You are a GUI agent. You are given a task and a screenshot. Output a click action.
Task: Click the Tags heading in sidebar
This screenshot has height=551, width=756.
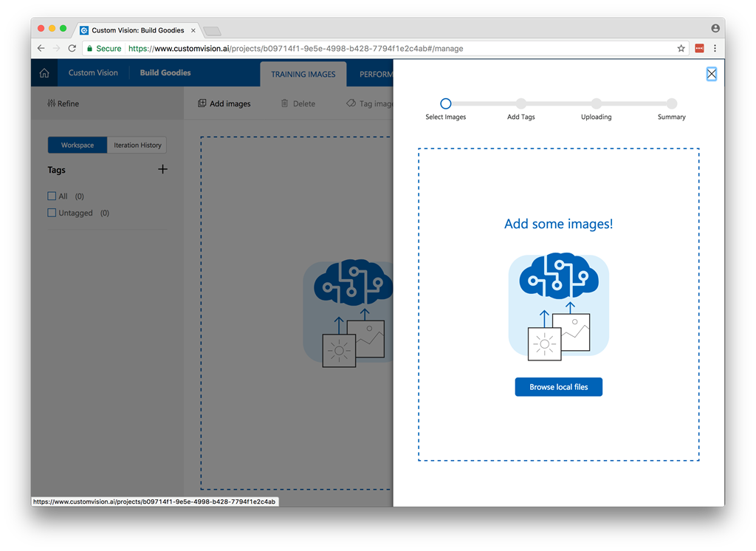point(56,170)
